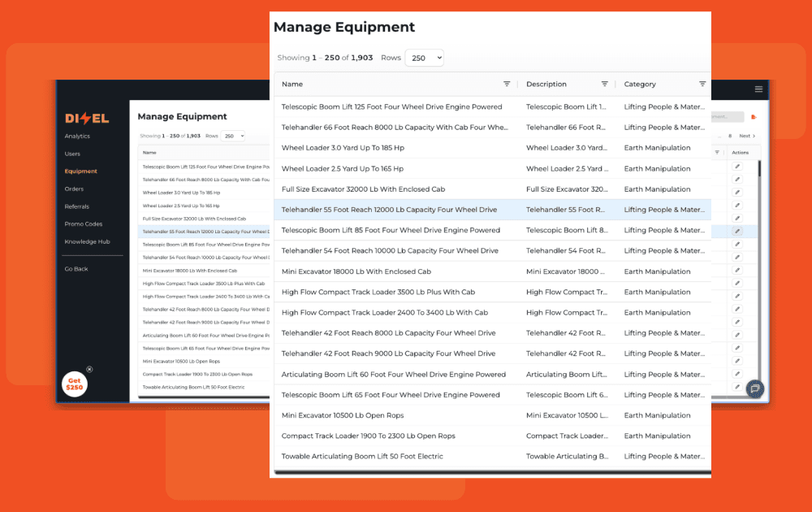Image resolution: width=812 pixels, height=512 pixels.
Task: Select Equipment in the sidebar
Action: pos(80,171)
